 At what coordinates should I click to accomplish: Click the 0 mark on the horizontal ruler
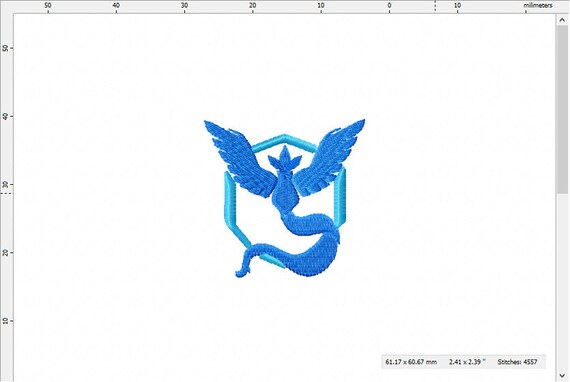tap(389, 5)
